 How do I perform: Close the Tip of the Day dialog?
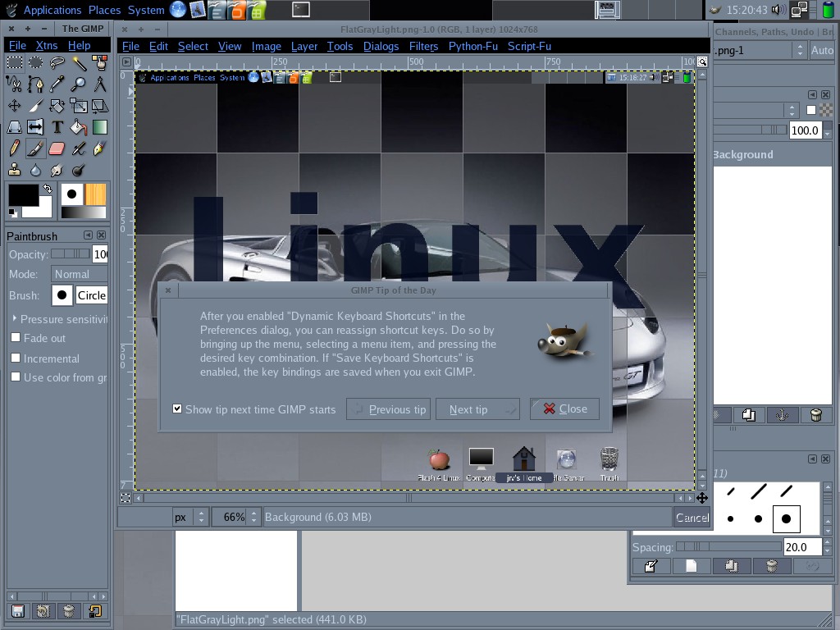(564, 409)
